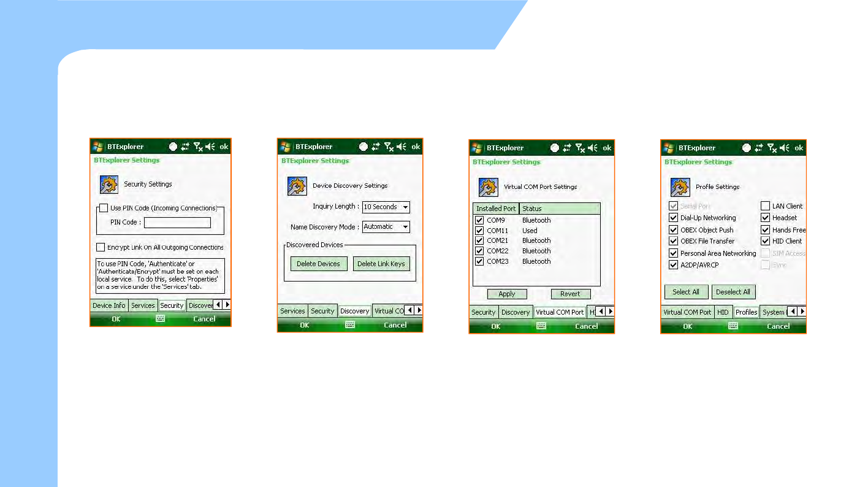Uncheck the COM11 port checkbox
Image resolution: width=868 pixels, height=487 pixels.
[x=479, y=231]
